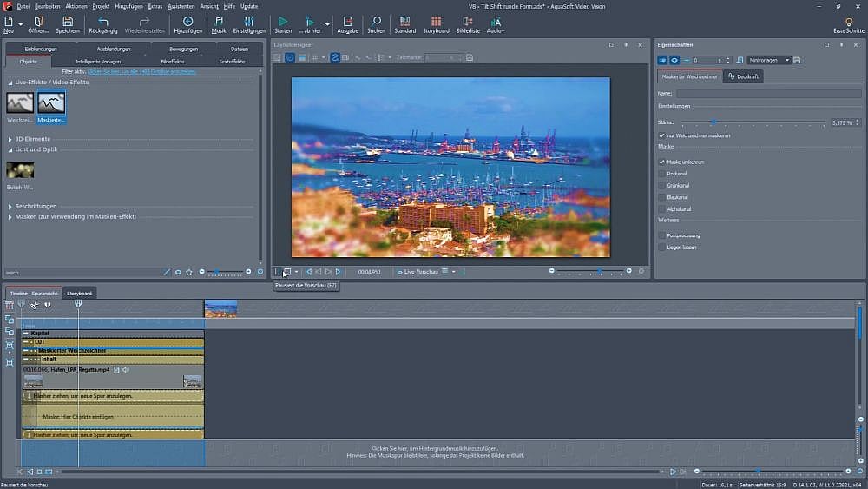This screenshot has height=489, width=868.
Task: Open the Minivorlagen dropdown
Action: coord(769,60)
